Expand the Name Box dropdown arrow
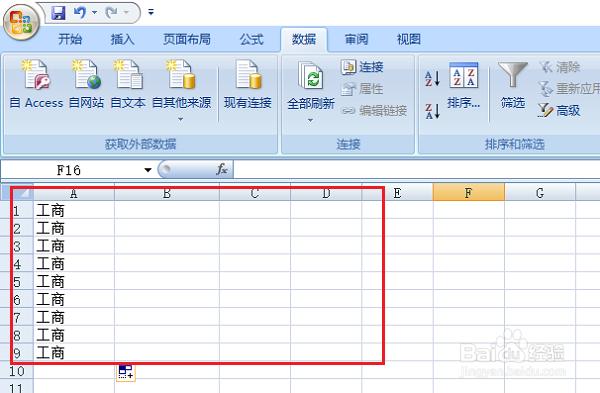The width and height of the screenshot is (600, 393). click(x=148, y=170)
